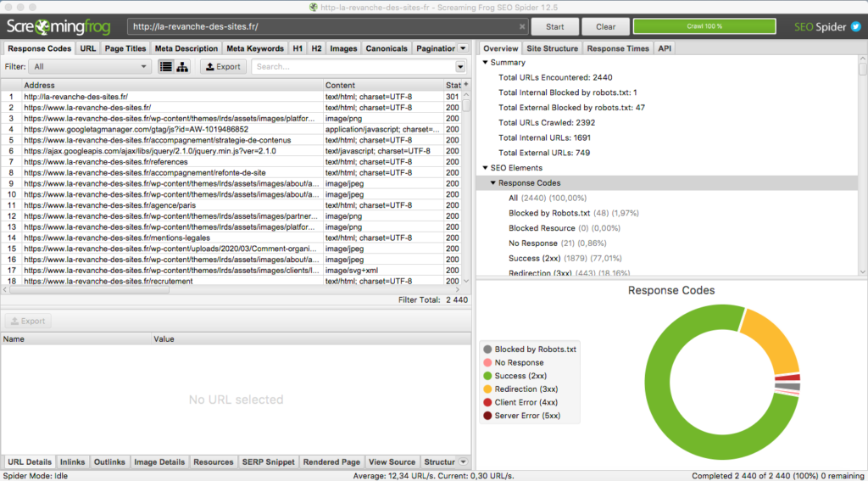Click orange Redirection (3xx) legend swatch

pyautogui.click(x=487, y=389)
